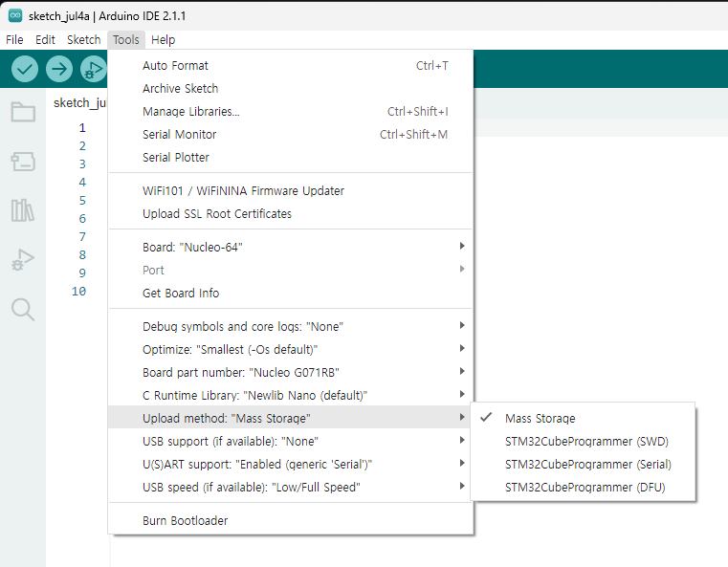Expand the Port submenu
The width and height of the screenshot is (728, 567).
coord(291,270)
